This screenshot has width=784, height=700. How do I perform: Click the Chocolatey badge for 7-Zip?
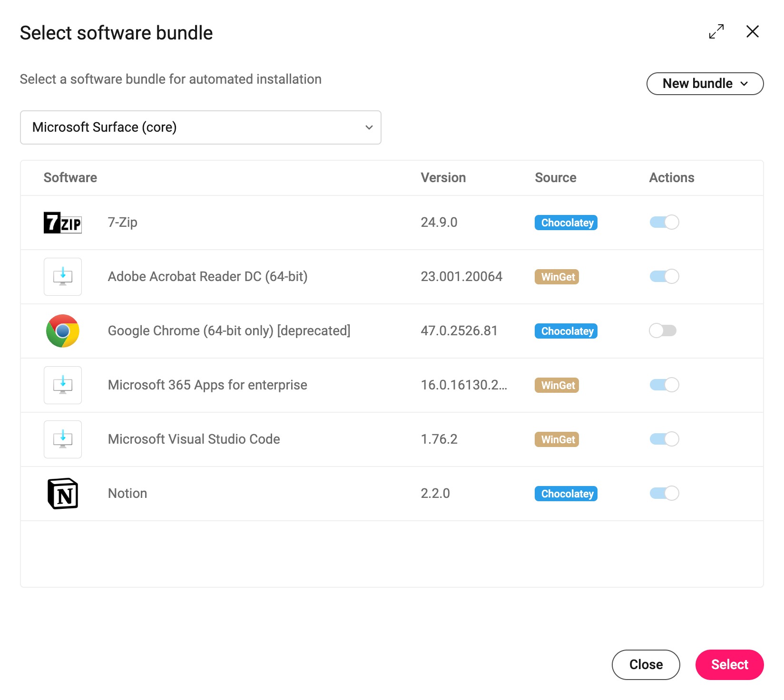[566, 223]
